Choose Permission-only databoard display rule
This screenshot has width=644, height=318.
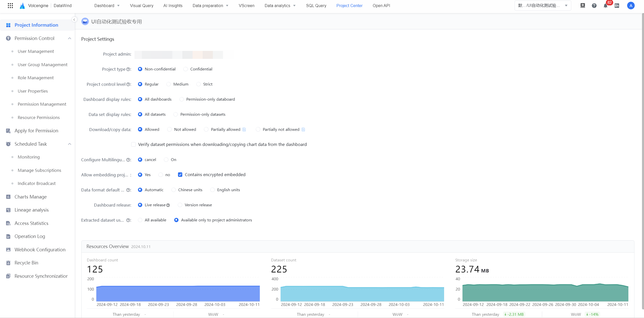[182, 99]
